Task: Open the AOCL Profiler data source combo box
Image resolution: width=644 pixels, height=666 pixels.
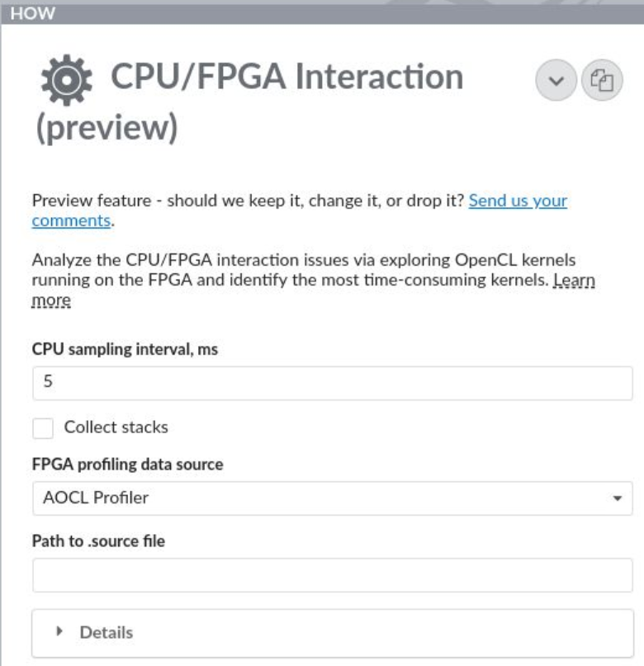Action: [322, 498]
